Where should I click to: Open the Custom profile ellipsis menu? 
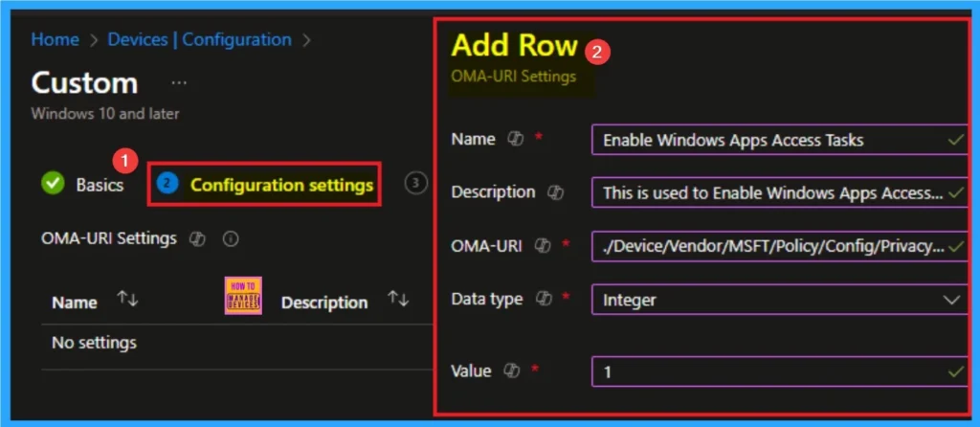(178, 83)
